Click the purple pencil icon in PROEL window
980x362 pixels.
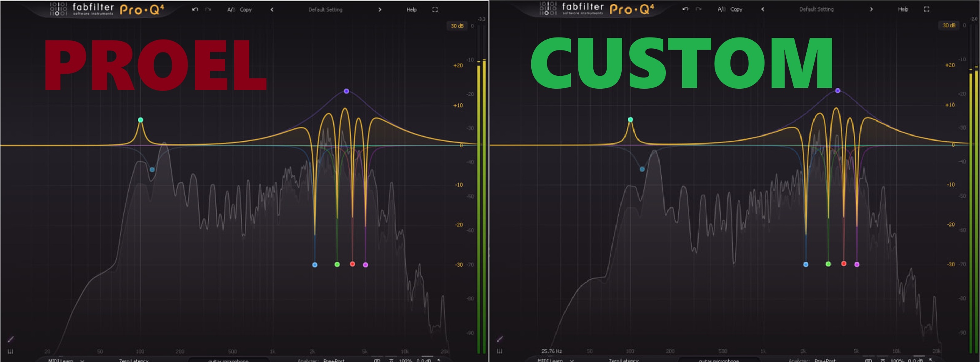click(11, 339)
